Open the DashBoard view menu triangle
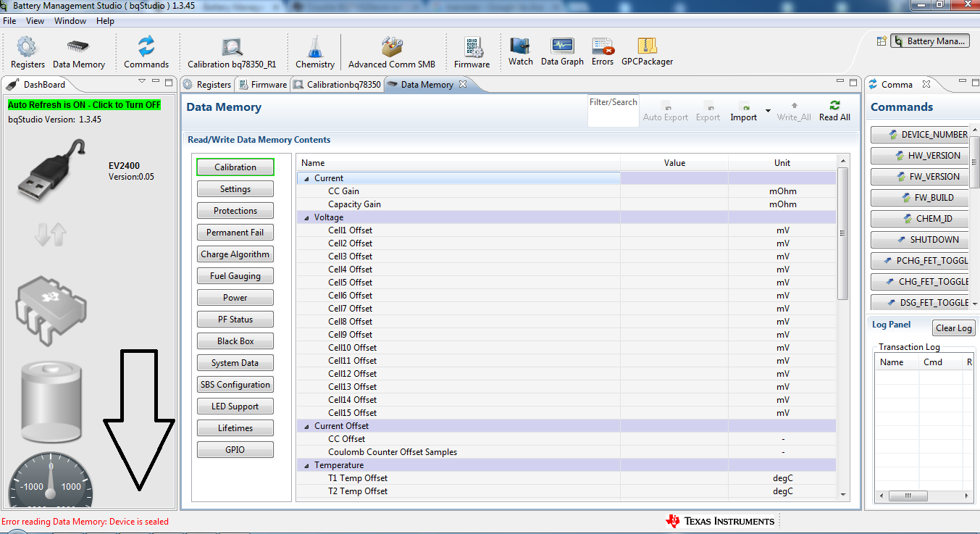This screenshot has width=980, height=534. coord(142,82)
